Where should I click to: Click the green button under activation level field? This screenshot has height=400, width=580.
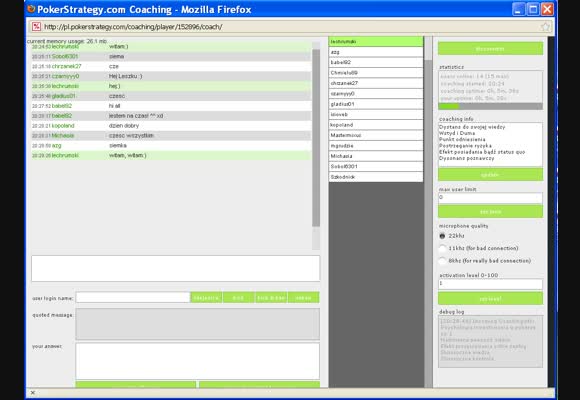click(x=490, y=298)
